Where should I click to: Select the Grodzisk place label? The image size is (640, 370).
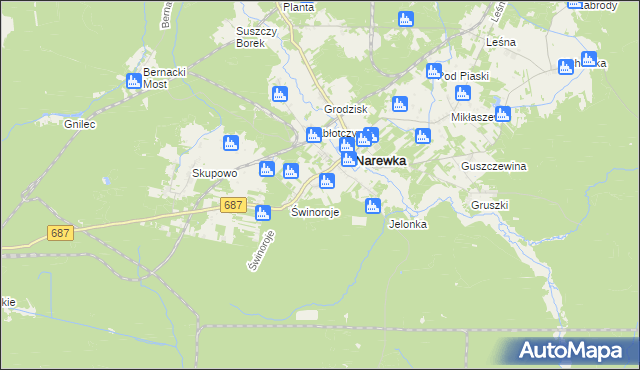346,109
